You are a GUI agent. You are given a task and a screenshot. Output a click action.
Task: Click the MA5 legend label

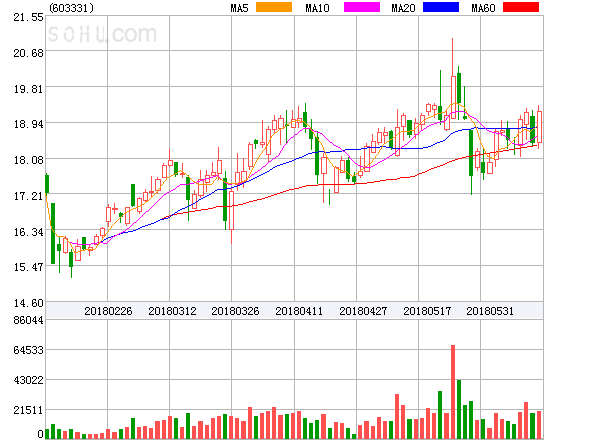(x=239, y=8)
